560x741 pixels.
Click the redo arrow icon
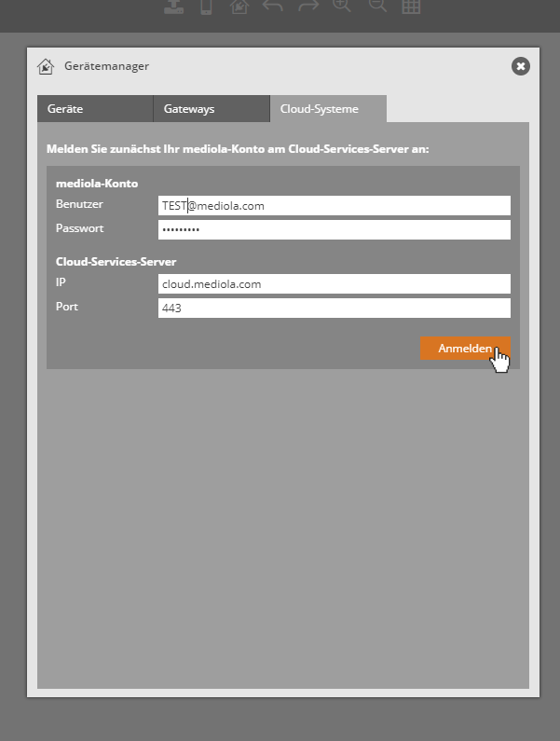[x=307, y=7]
